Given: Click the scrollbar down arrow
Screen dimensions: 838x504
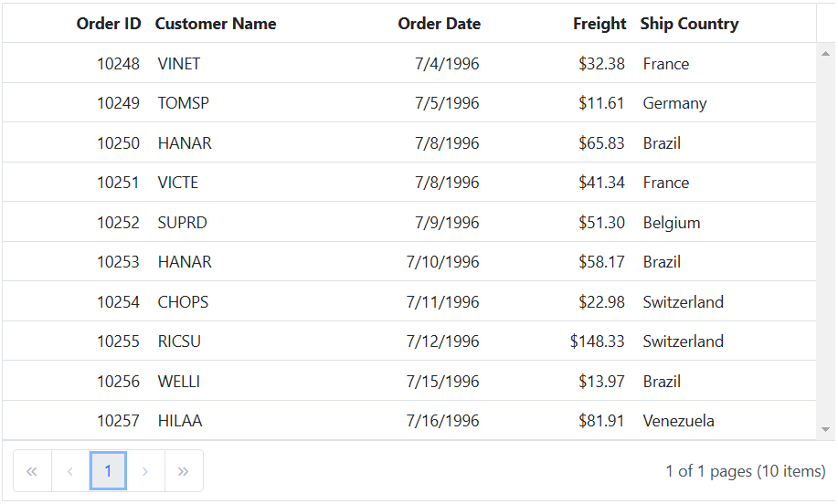Looking at the screenshot, I should click(x=826, y=429).
